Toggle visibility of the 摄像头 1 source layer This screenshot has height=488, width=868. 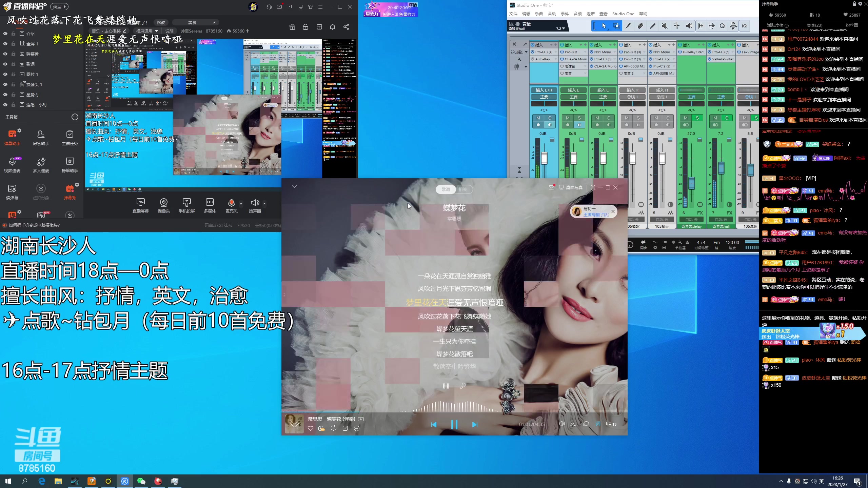pos(5,84)
